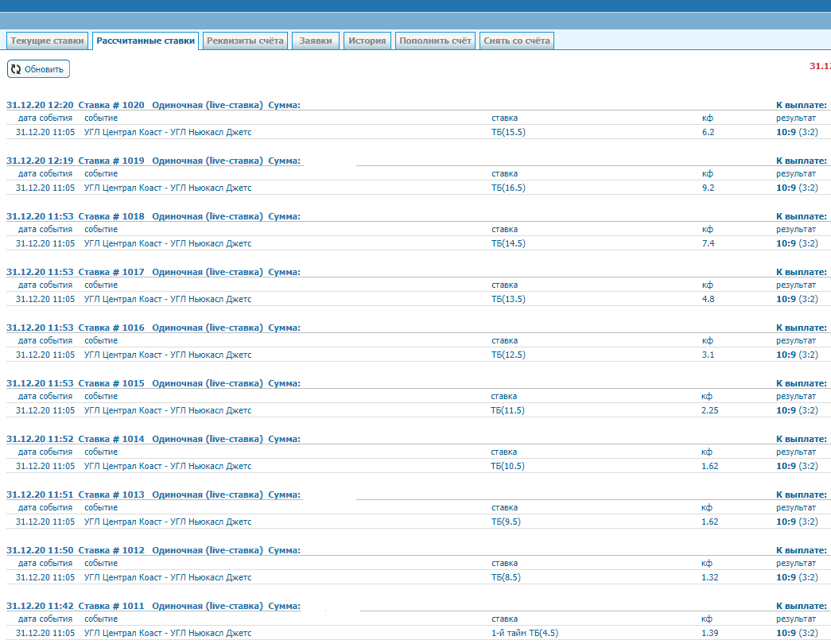This screenshot has height=644, width=831.
Task: Select bet header Ставка # 1017
Action: pos(111,272)
